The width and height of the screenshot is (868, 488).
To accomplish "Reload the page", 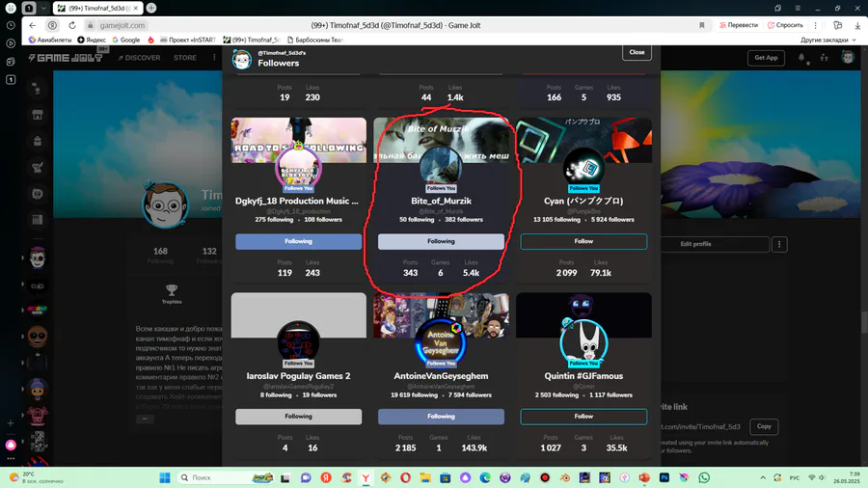I will [72, 25].
